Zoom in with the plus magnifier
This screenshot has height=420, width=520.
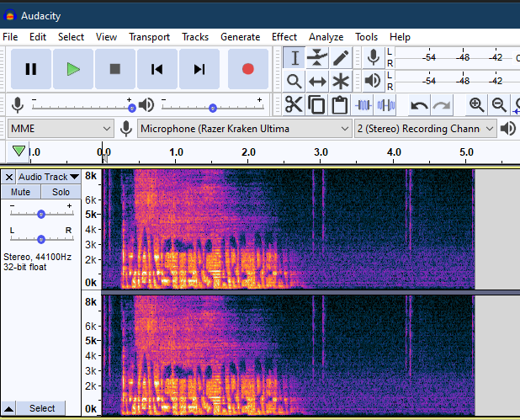476,105
